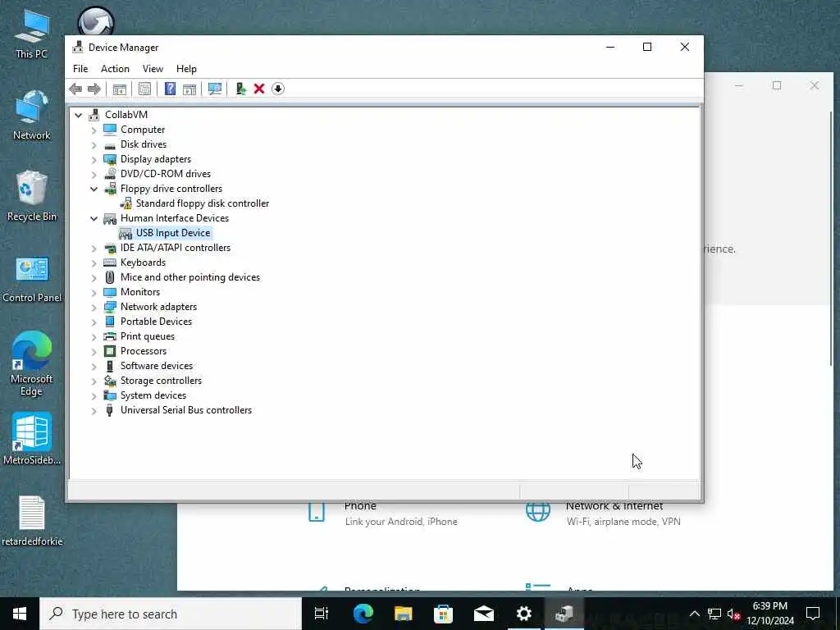Select the Portable Devices tree item
This screenshot has height=630, width=840.
156,322
